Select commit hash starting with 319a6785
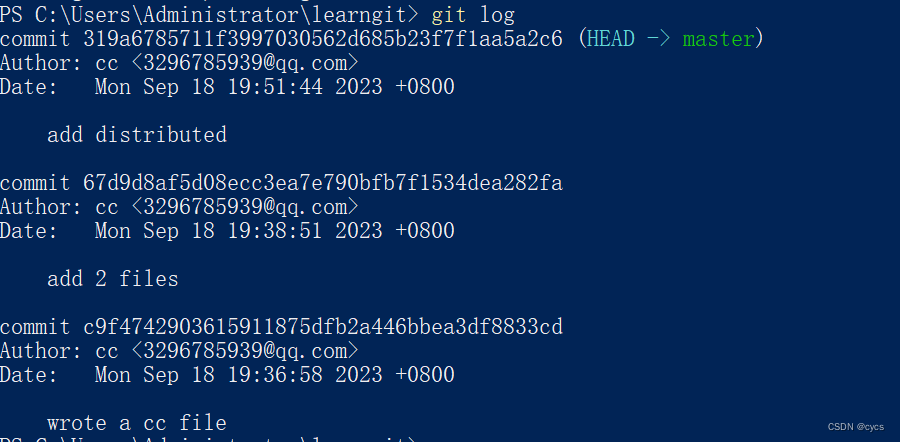The width and height of the screenshot is (900, 442). pos(324,39)
